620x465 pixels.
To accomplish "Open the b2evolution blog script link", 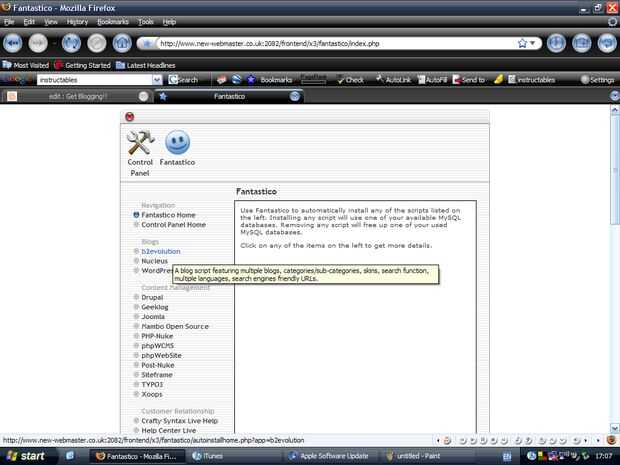I will pos(161,251).
